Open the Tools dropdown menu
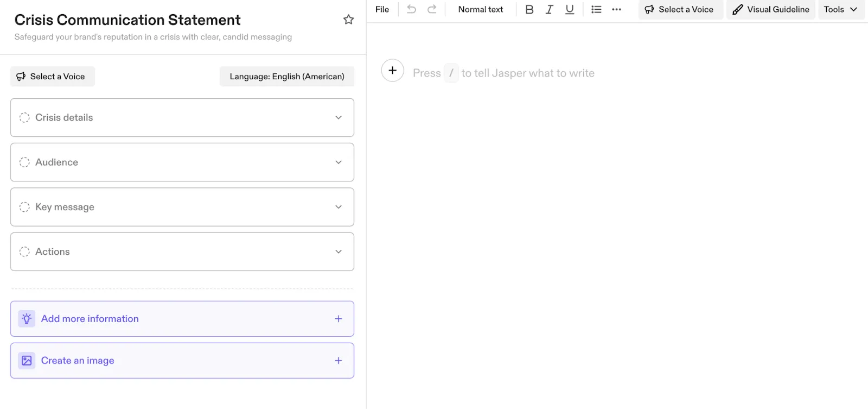This screenshot has height=409, width=868. pos(840,9)
